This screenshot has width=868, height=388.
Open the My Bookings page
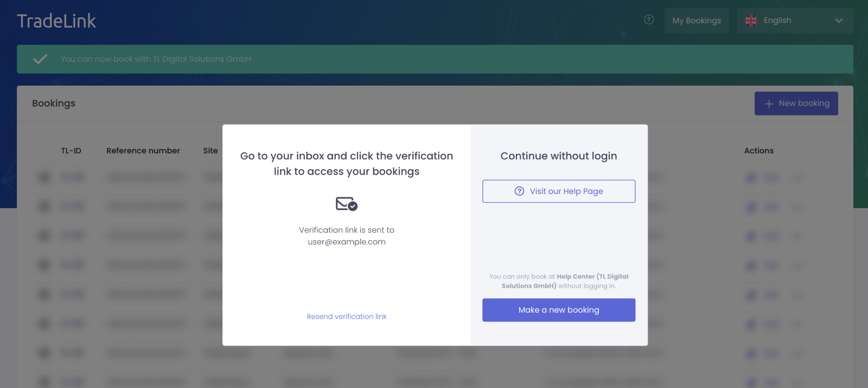pyautogui.click(x=697, y=21)
